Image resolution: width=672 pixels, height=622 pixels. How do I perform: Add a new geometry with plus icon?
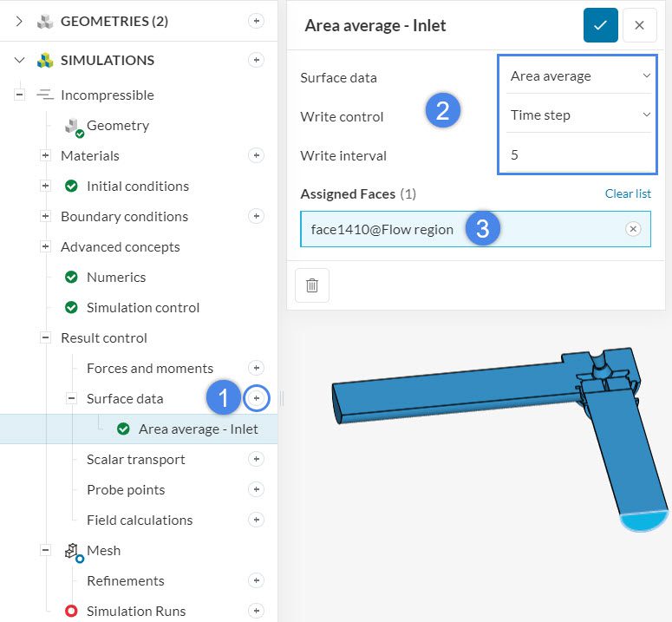[256, 22]
